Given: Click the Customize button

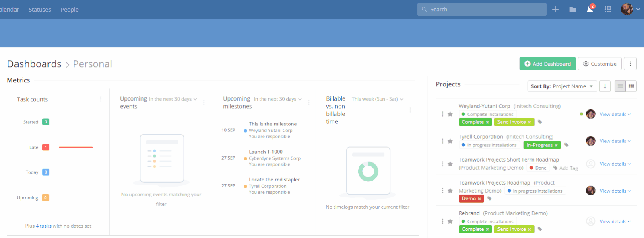Looking at the screenshot, I should pyautogui.click(x=600, y=64).
